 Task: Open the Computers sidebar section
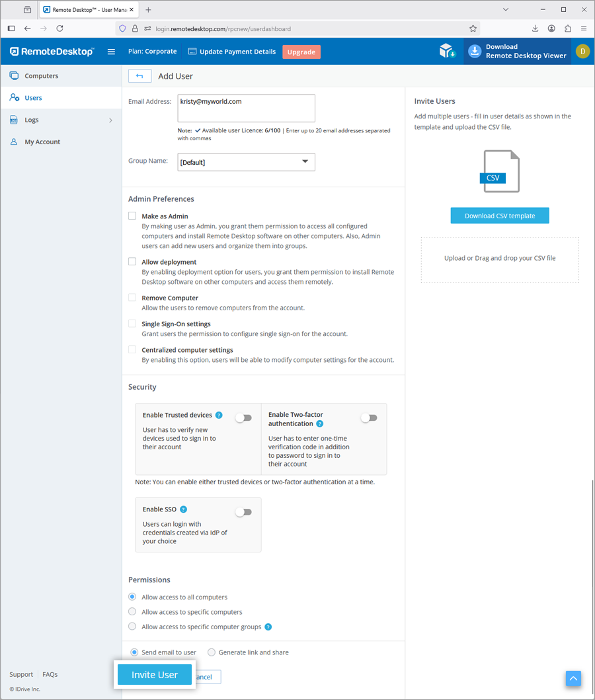(x=42, y=76)
